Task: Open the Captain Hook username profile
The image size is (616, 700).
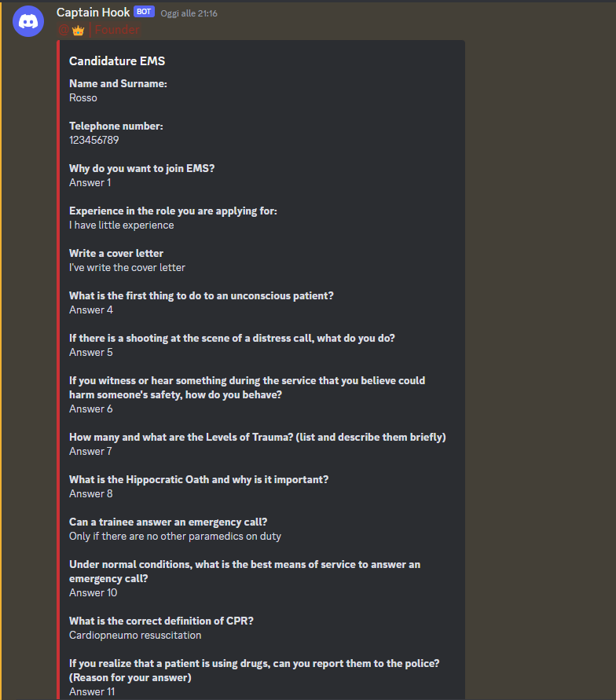Action: click(93, 13)
